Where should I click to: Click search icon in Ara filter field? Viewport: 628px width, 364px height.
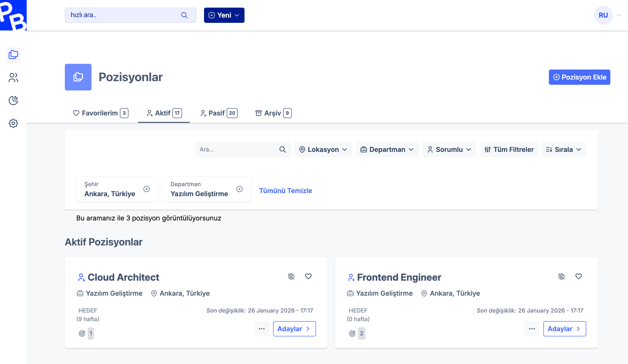pyautogui.click(x=282, y=149)
